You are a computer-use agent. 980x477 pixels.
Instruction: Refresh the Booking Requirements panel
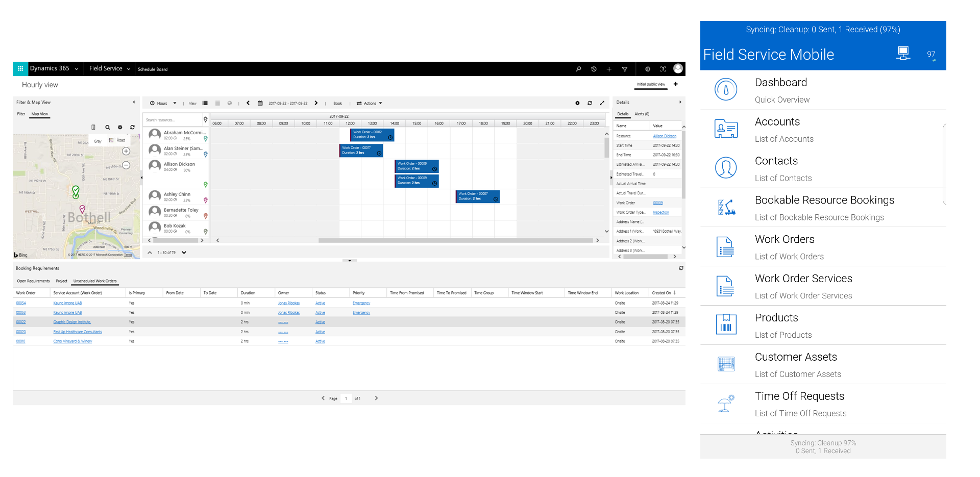coord(681,268)
